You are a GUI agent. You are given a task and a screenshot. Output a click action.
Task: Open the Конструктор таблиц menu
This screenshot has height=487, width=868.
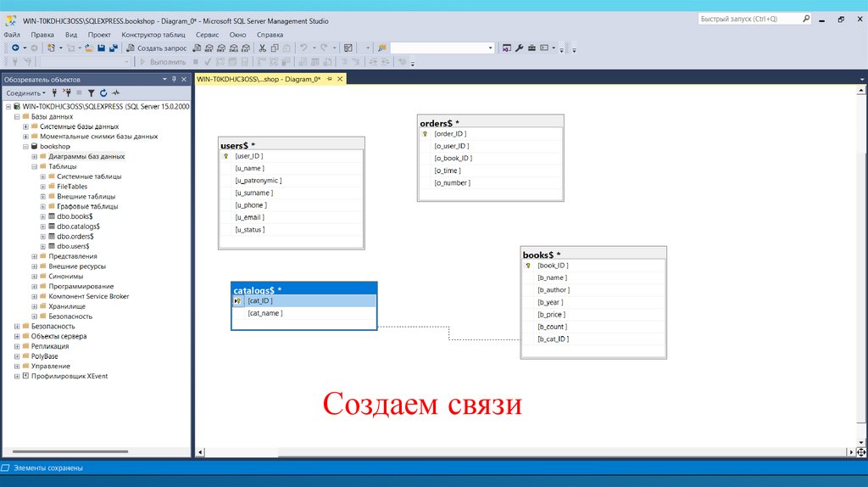point(153,35)
